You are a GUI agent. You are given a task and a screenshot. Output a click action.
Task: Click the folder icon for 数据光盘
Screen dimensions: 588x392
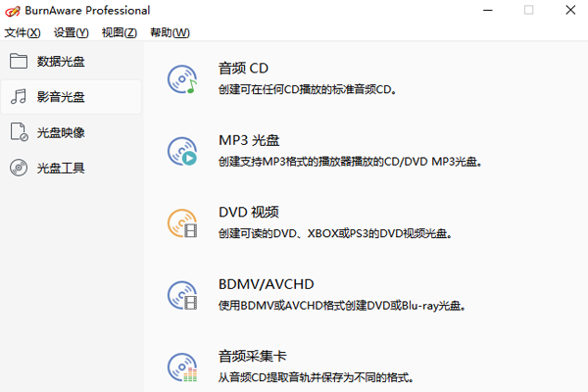[19, 61]
